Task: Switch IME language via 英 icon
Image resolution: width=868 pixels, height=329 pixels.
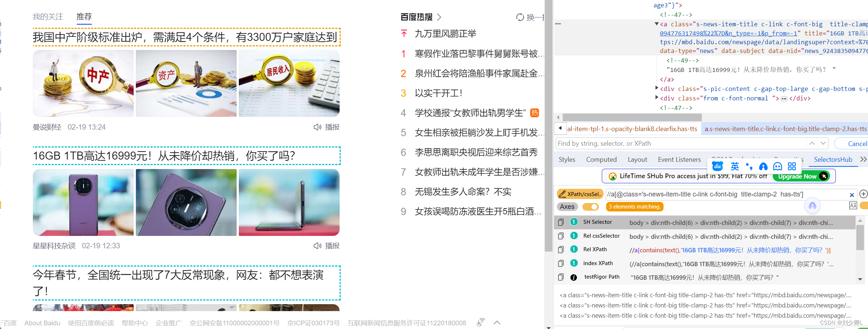Action: pyautogui.click(x=735, y=167)
